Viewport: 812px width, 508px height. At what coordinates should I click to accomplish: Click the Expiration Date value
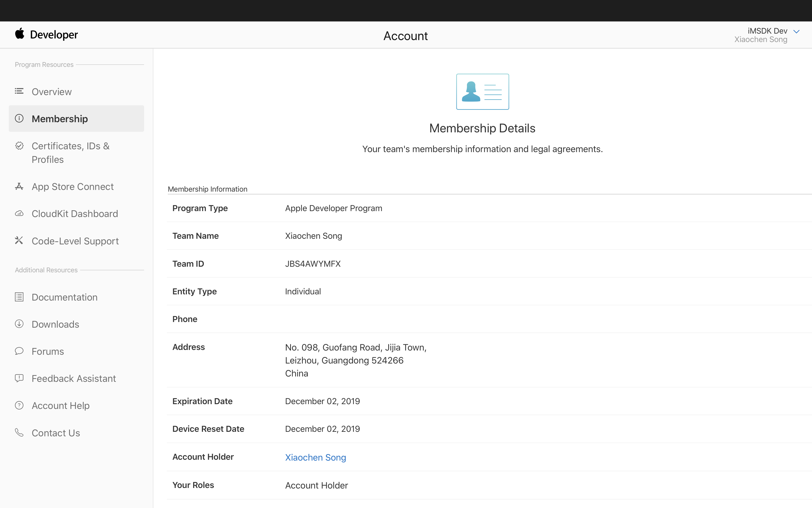click(x=322, y=401)
